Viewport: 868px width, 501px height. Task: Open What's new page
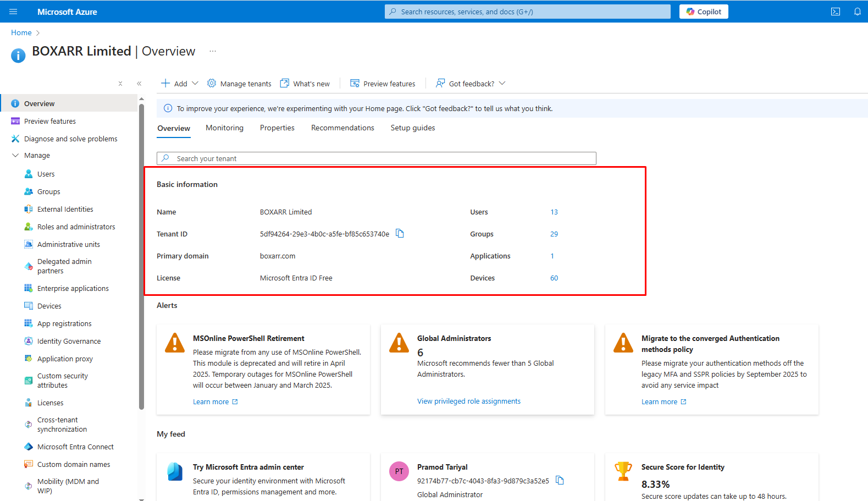(305, 84)
